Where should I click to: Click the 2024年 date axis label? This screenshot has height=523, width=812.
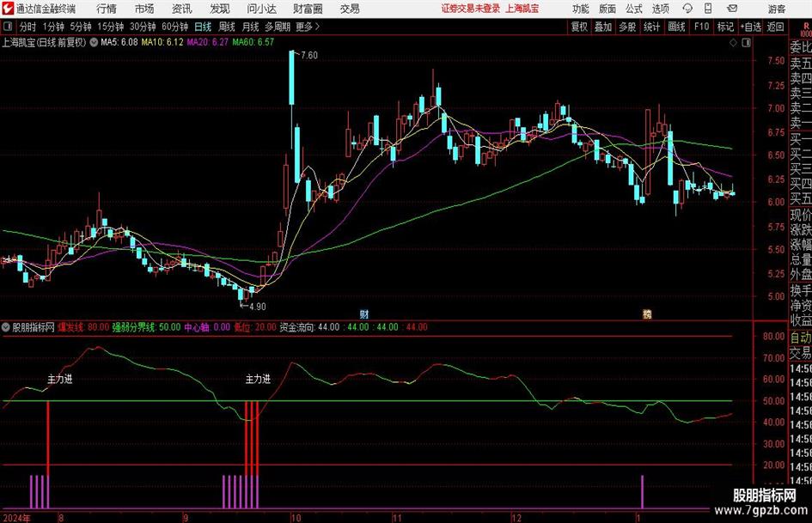pos(16,518)
